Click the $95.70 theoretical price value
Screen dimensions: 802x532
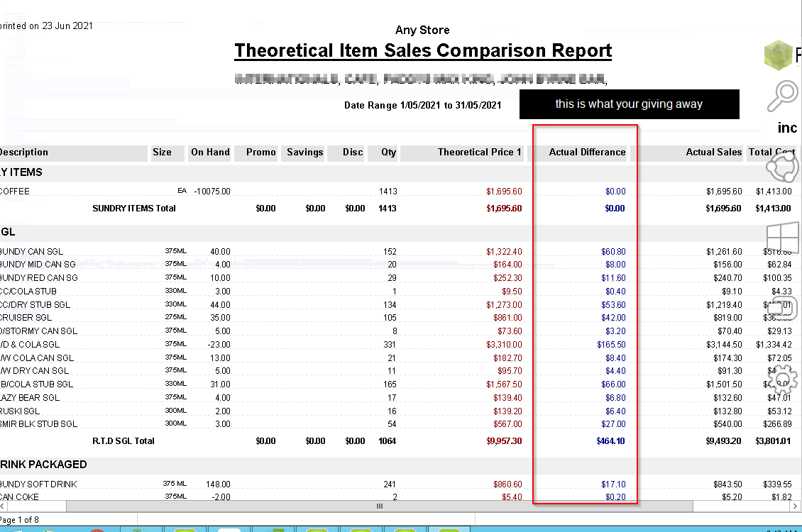click(x=510, y=371)
